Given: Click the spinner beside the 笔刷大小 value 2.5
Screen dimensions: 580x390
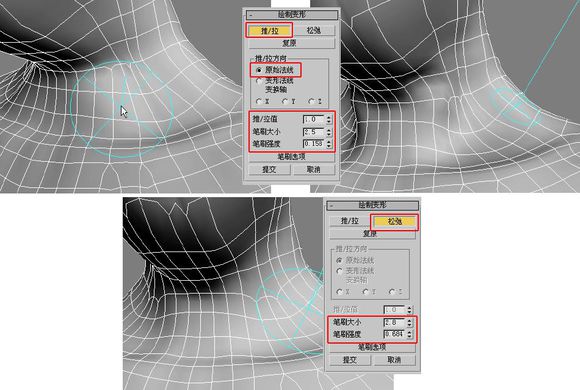Looking at the screenshot, I should click(329, 132).
